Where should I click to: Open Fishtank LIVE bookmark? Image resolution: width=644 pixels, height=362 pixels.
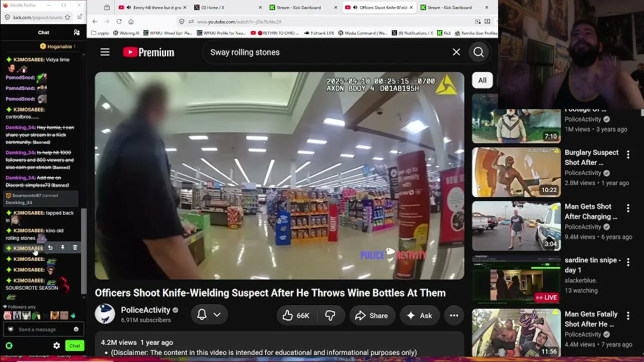pos(319,33)
